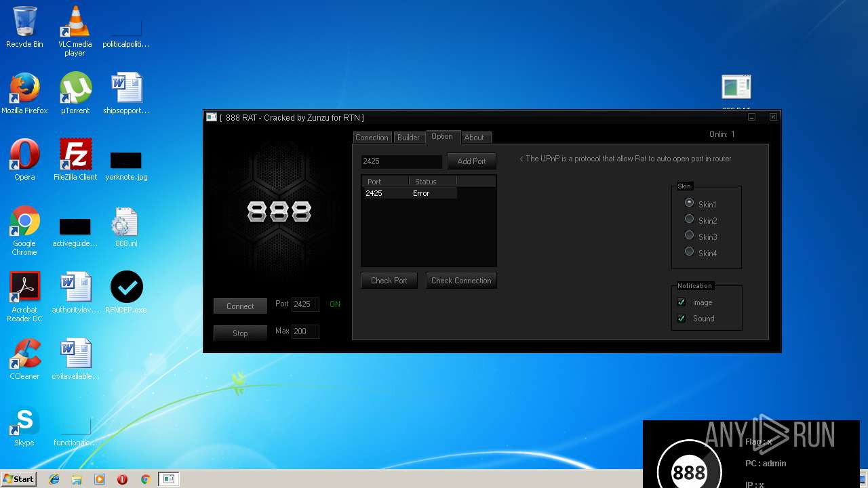The height and width of the screenshot is (488, 868).
Task: Click the green ON status text
Action: click(335, 304)
